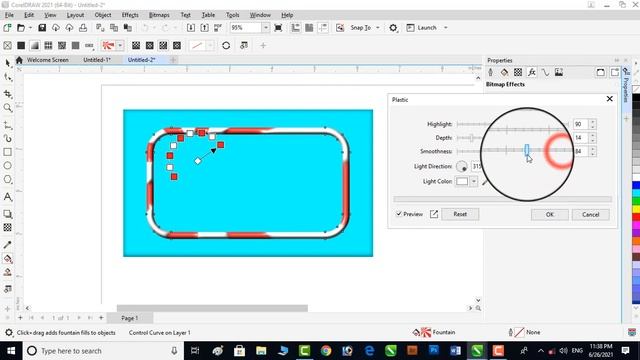The height and width of the screenshot is (360, 640).
Task: Toggle Show Guidelines button
Action: pyautogui.click(x=323, y=28)
